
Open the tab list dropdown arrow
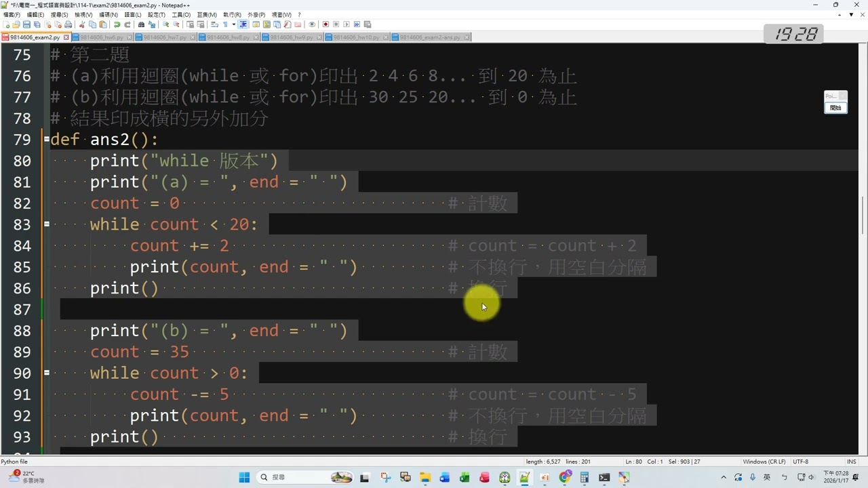pyautogui.click(x=851, y=14)
